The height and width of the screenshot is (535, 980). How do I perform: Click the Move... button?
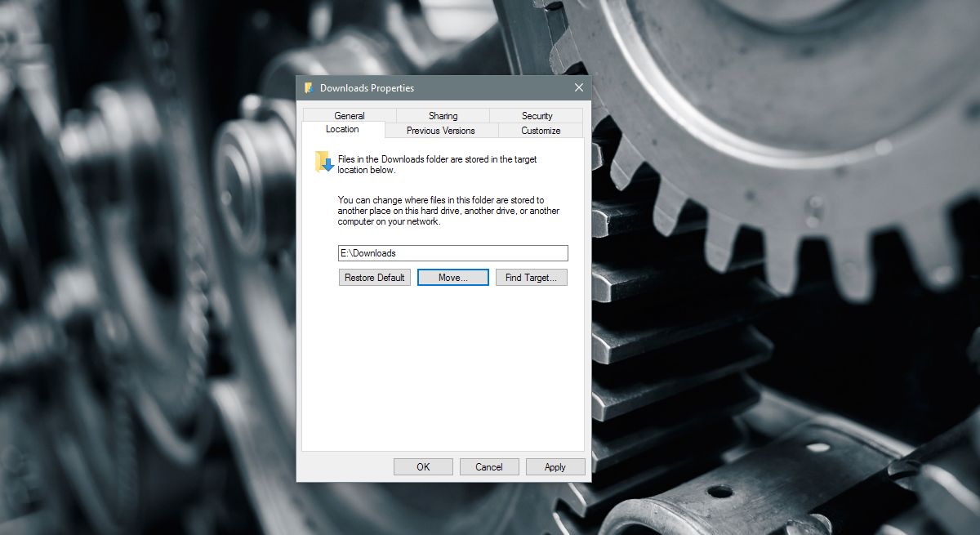[x=452, y=278]
